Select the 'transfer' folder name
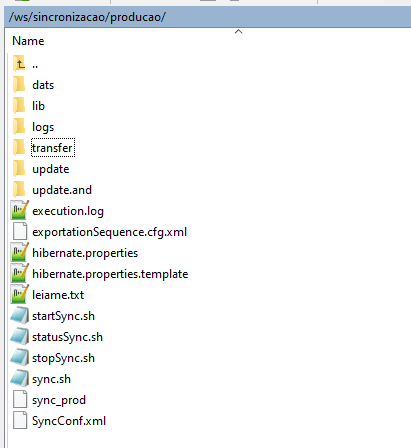This screenshot has width=411, height=448. coord(53,148)
